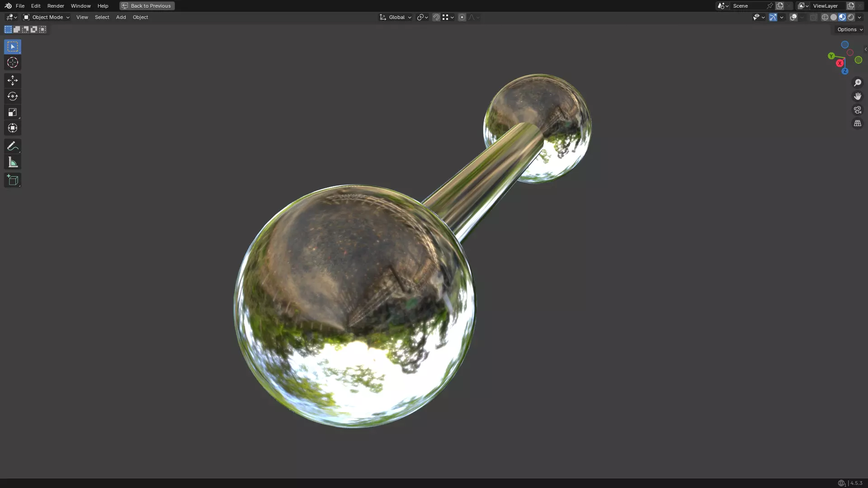Expand the shading options arrow
This screenshot has height=488, width=868.
[859, 17]
